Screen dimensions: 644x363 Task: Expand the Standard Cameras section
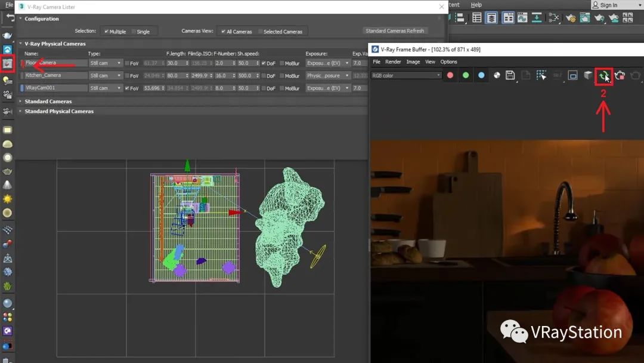coord(48,101)
